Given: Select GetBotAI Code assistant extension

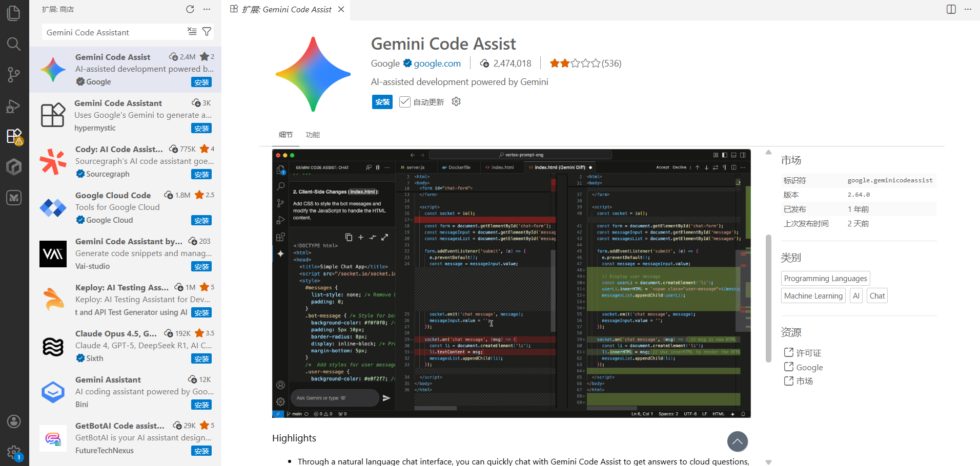Looking at the screenshot, I should coord(126,438).
